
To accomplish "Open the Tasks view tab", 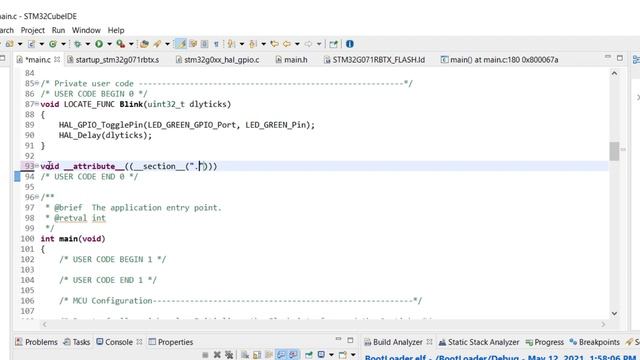I will pyautogui.click(x=77, y=342).
